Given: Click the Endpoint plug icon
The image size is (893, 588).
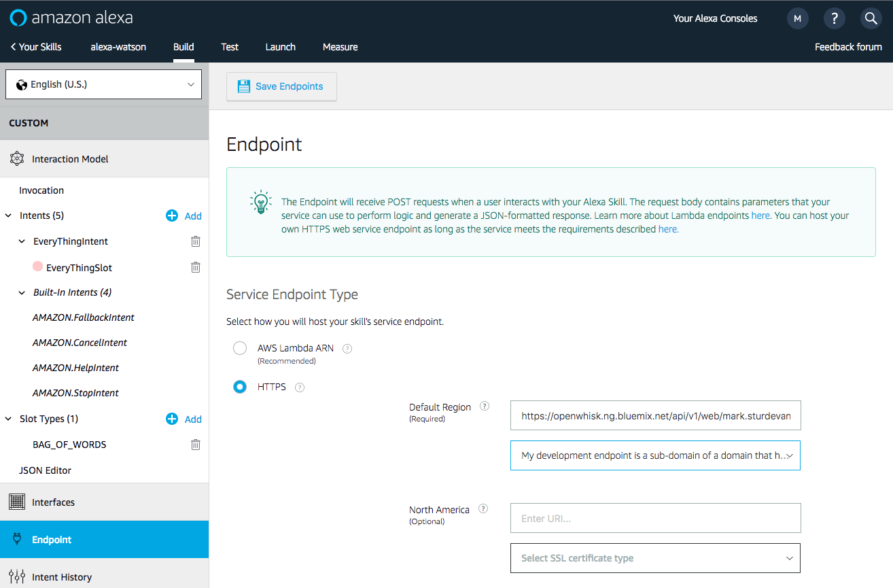Looking at the screenshot, I should 17,539.
